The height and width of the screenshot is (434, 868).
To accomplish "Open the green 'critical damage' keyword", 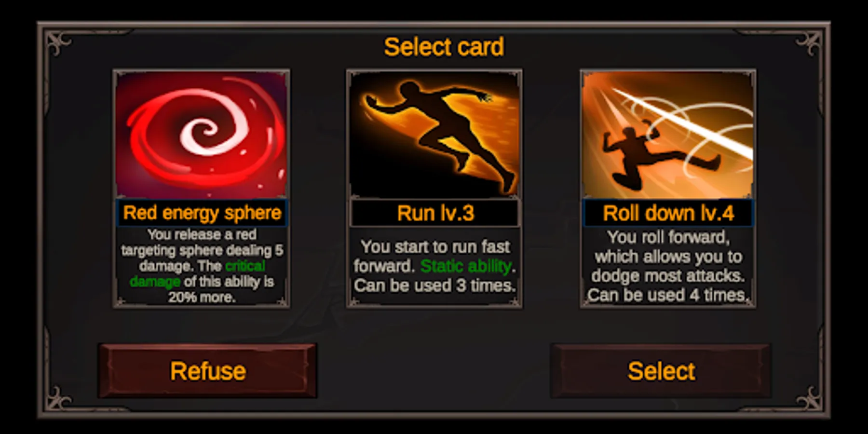I will tap(199, 273).
